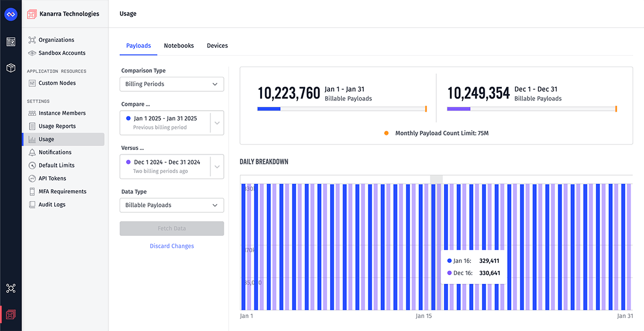Screen dimensions: 644x331
Task: Click the Jan 31 axis label
Action: [x=625, y=316]
